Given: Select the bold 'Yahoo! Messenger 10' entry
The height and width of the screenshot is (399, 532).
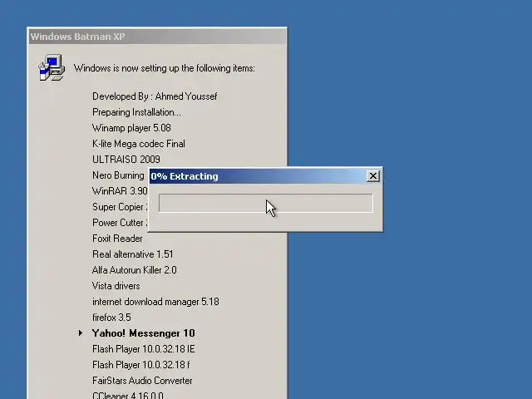Looking at the screenshot, I should tap(144, 333).
